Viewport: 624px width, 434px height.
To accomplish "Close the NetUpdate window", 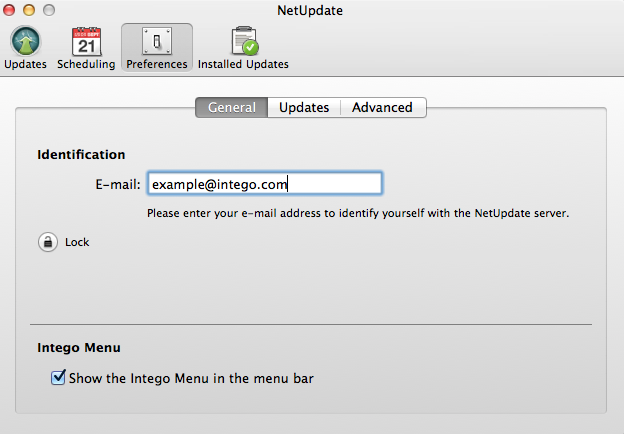I will pos(9,10).
